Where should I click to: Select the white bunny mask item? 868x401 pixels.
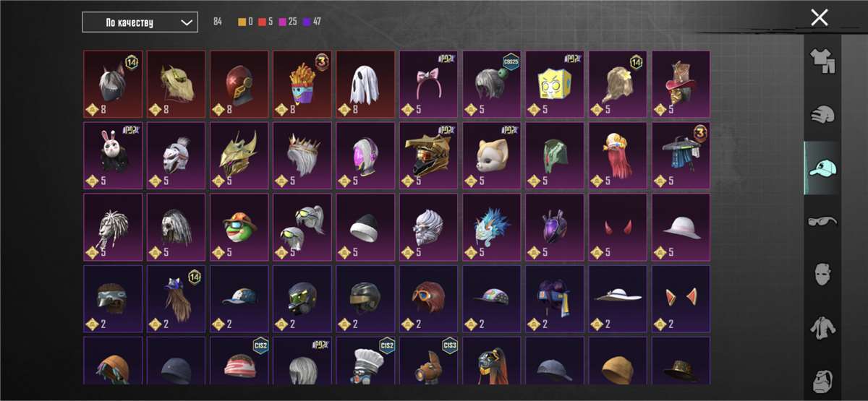(x=113, y=155)
